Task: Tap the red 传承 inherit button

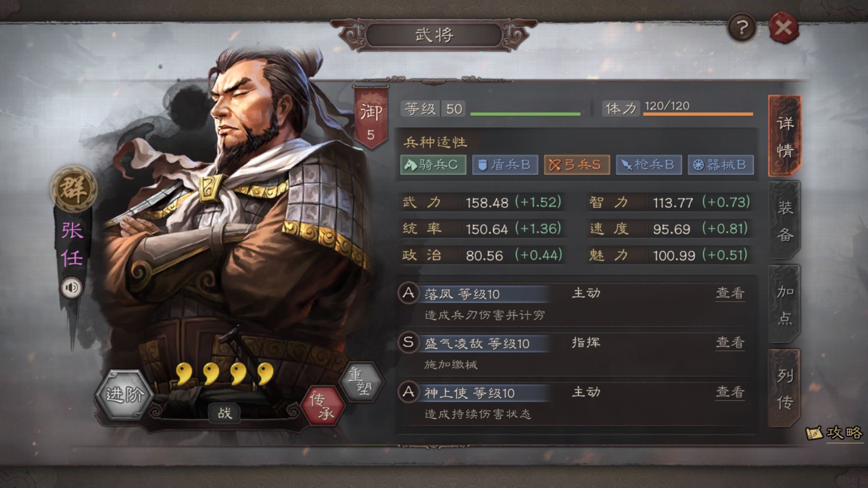Action: (x=323, y=405)
